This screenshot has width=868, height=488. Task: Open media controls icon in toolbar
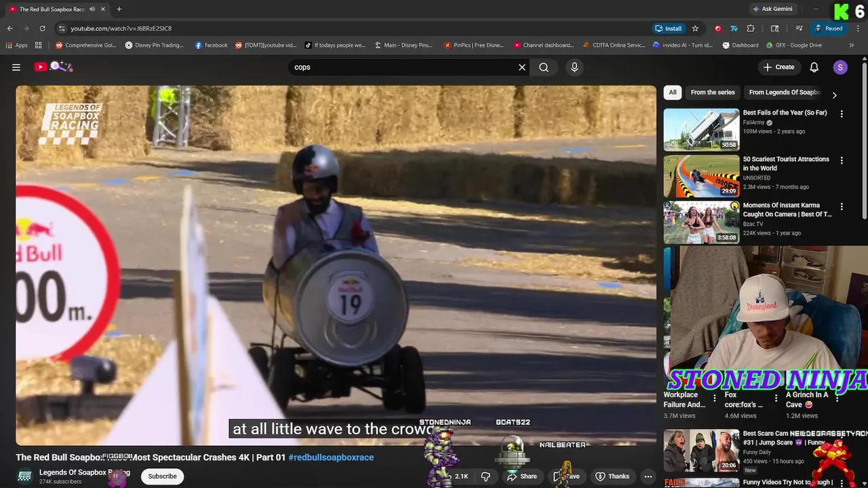pyautogui.click(x=800, y=28)
